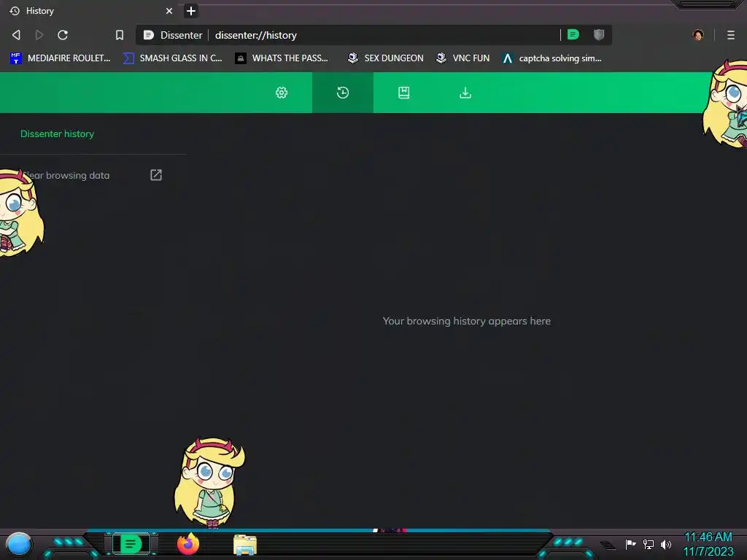The image size is (747, 560).
Task: Select Dissenter history in sidebar
Action: click(x=57, y=134)
